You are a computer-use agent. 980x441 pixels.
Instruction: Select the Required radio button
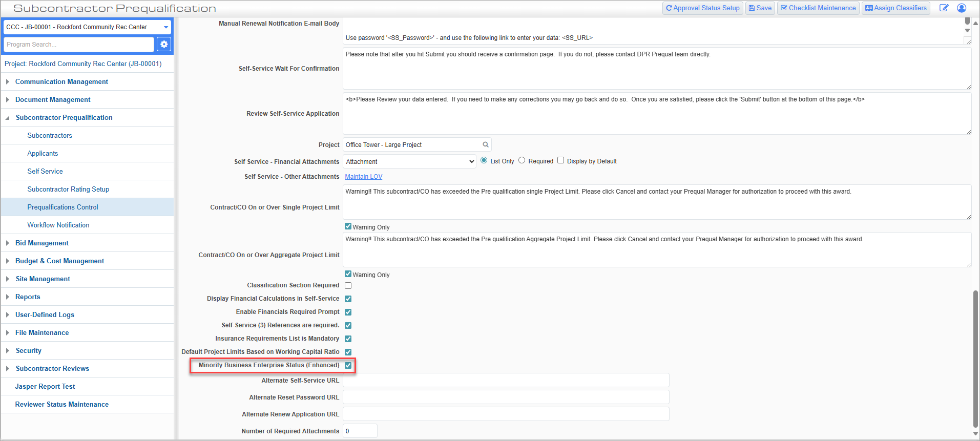522,161
